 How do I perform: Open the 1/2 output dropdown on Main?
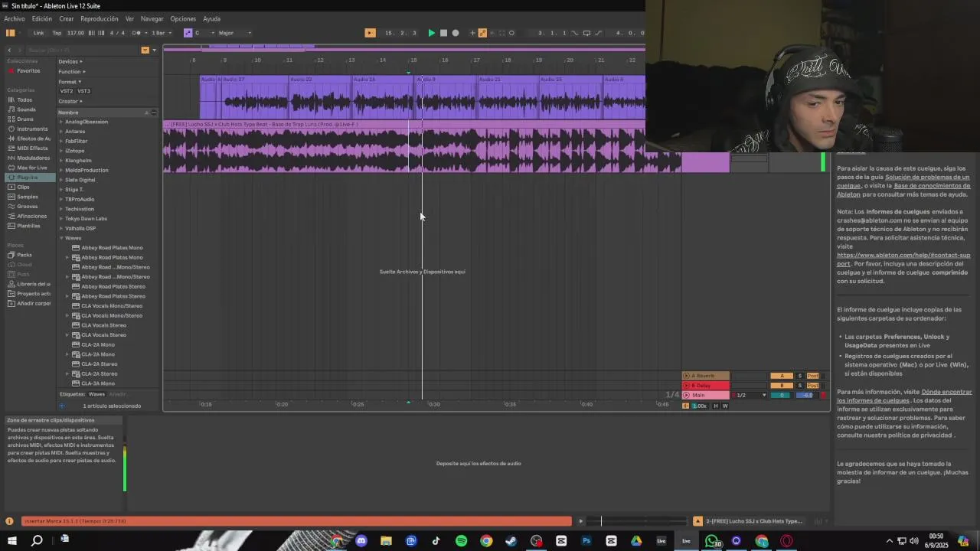751,395
